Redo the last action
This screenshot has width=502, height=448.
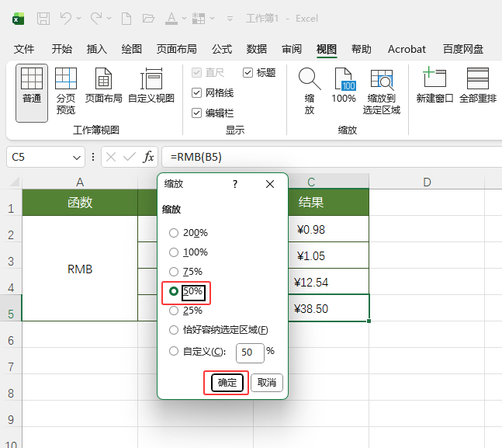click(x=96, y=19)
